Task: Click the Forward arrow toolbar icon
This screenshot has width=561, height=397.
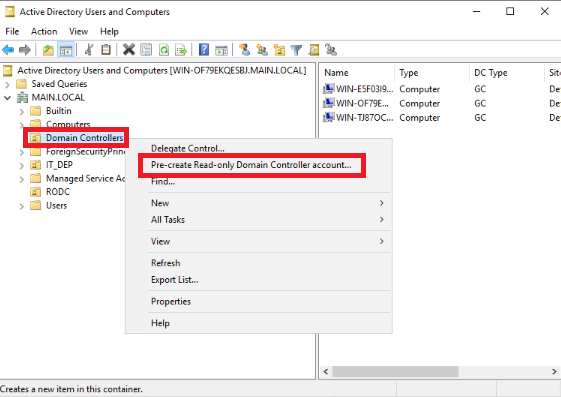Action: click(25, 50)
